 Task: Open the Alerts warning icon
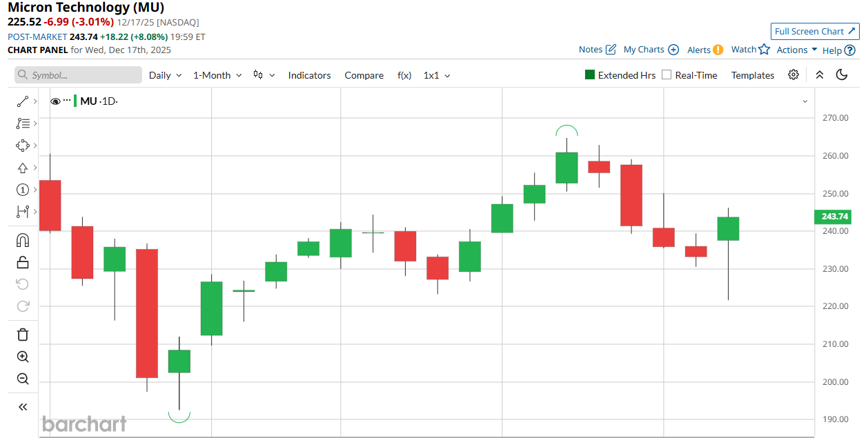coord(718,50)
